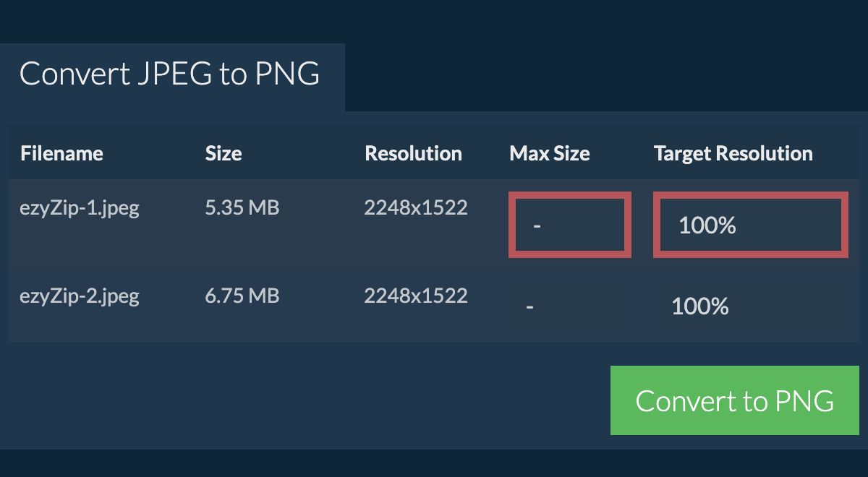This screenshot has height=477, width=868.
Task: Click the Target Resolution column header
Action: tap(733, 153)
